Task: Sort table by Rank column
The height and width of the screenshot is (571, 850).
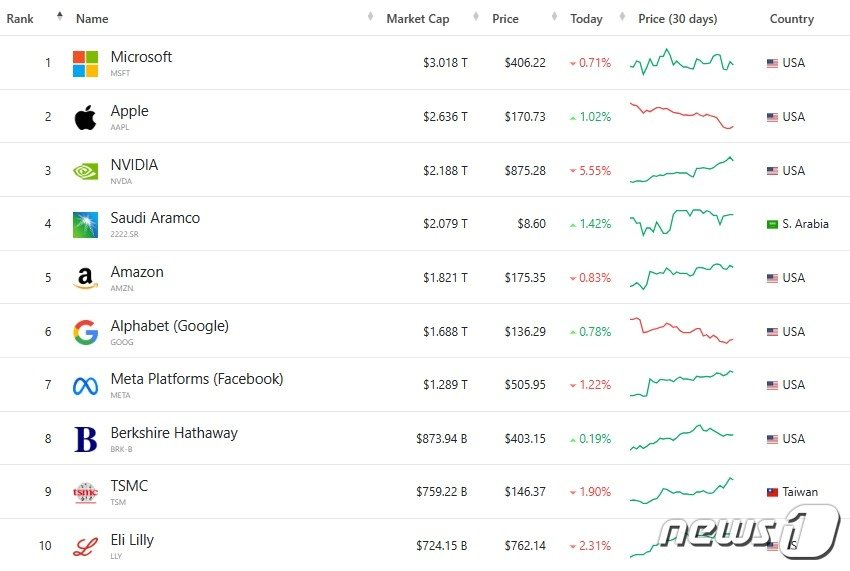Action: (x=20, y=18)
